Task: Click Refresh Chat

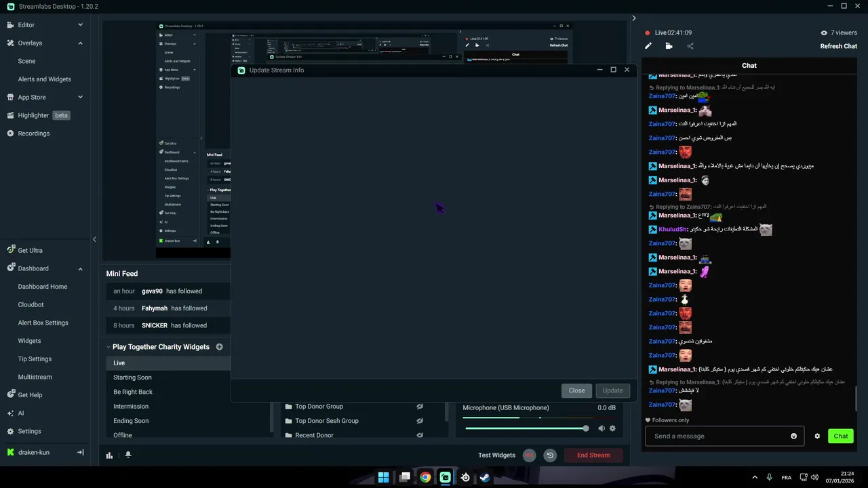Action: pyautogui.click(x=839, y=46)
